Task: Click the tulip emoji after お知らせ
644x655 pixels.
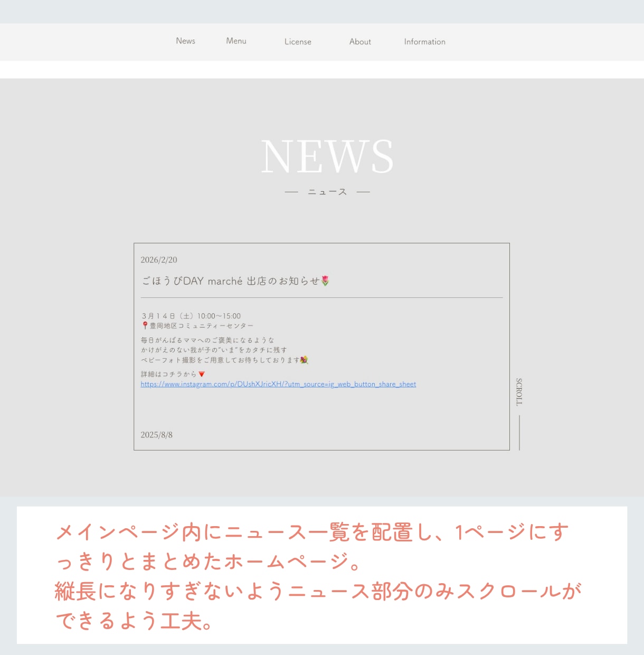Action: 325,281
